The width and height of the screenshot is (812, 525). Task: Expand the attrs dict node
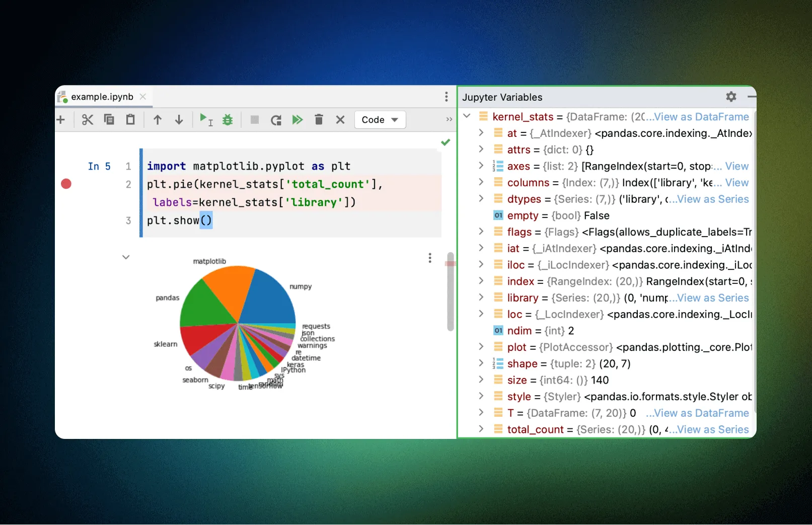481,149
